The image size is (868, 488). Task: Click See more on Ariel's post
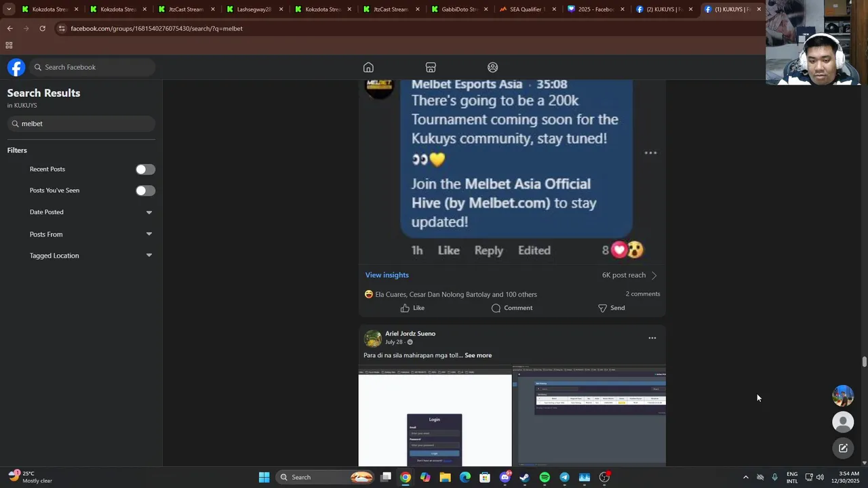point(478,355)
